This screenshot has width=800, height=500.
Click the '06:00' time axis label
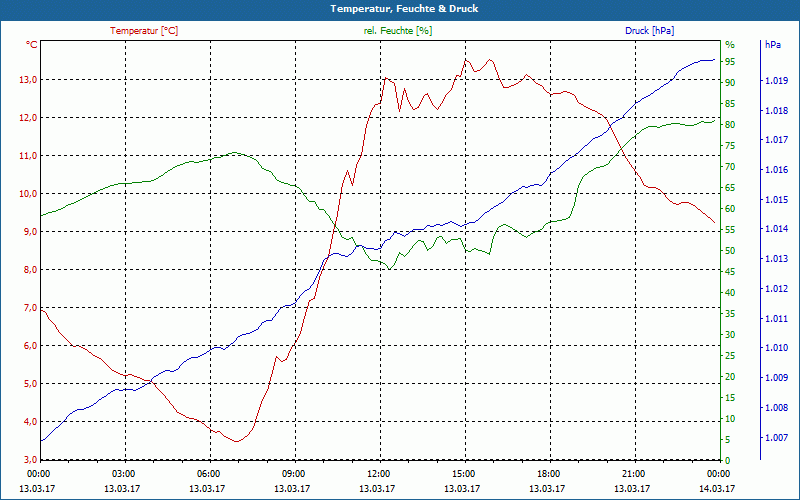click(208, 473)
